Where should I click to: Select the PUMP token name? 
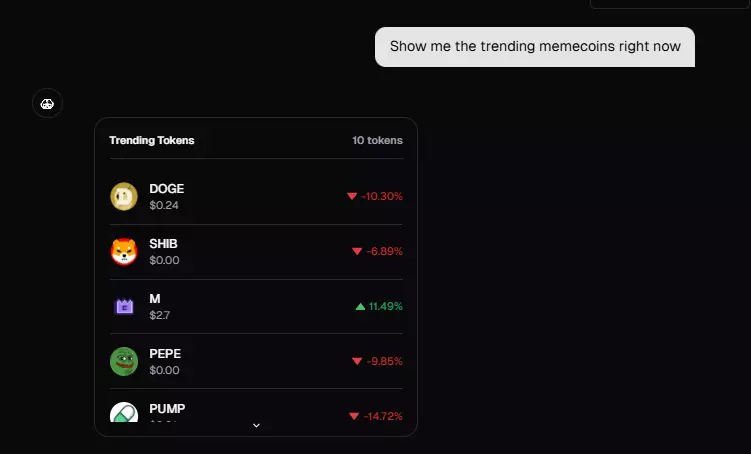(167, 408)
